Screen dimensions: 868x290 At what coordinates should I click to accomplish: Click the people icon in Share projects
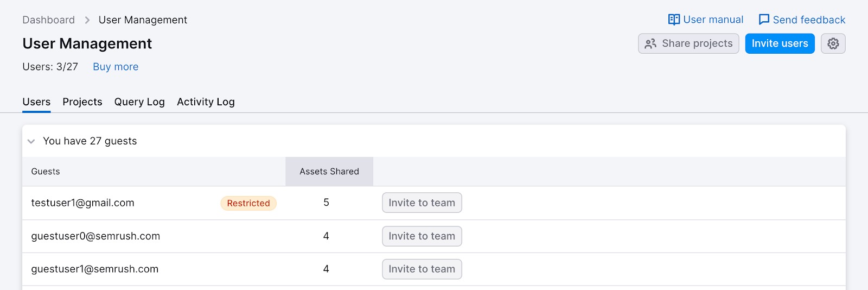650,43
